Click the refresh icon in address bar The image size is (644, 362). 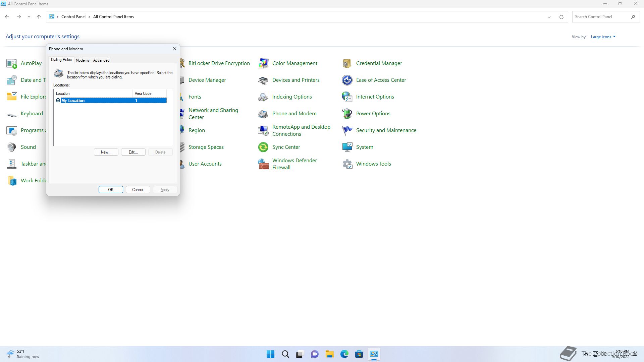coord(561,17)
